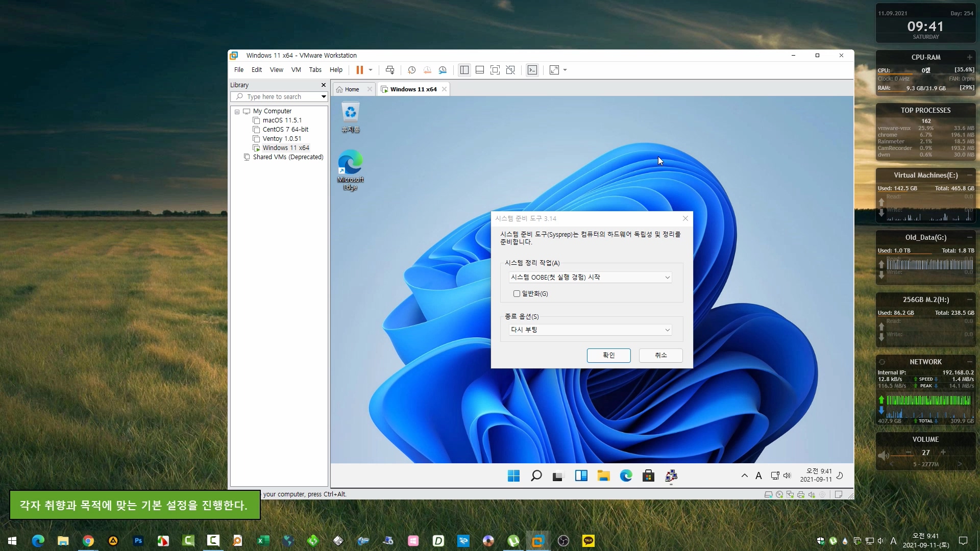This screenshot has height=551, width=980.
Task: Click the orange Suspend VM pause icon
Action: pyautogui.click(x=359, y=70)
